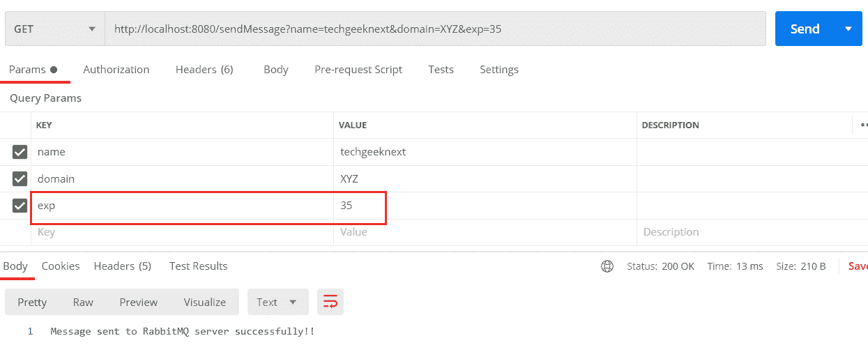Click the Status 200 OK text
Screen dimensions: 868x352
661,266
